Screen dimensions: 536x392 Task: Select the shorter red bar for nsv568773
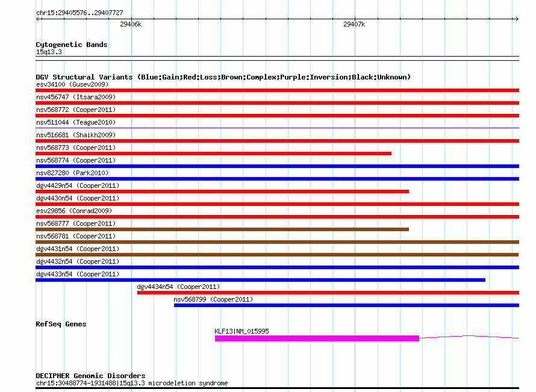coord(213,154)
